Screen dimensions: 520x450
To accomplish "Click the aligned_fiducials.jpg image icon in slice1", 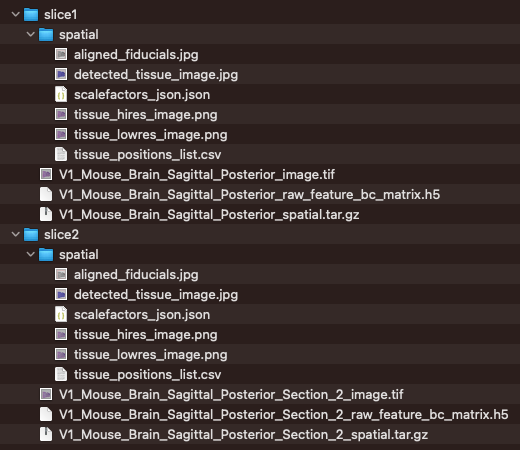I will [x=61, y=54].
